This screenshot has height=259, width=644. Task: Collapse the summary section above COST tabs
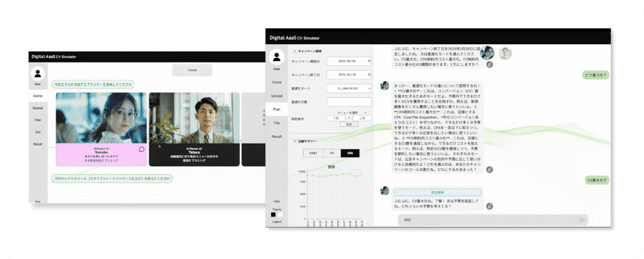point(294,141)
